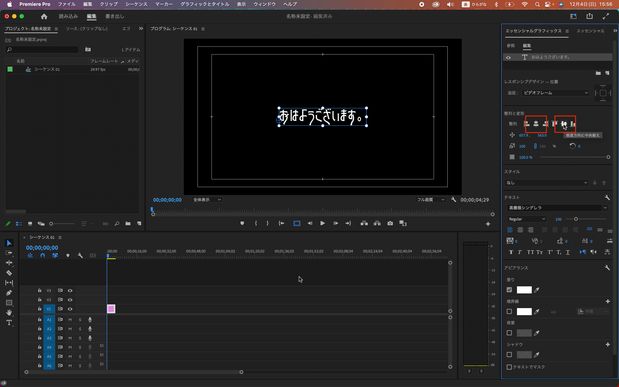This screenshot has width=619, height=387.
Task: Open the Style dropdown
Action: pyautogui.click(x=547, y=183)
